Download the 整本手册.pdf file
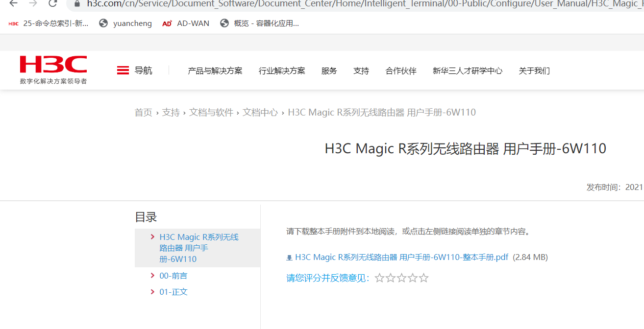 [x=401, y=257]
